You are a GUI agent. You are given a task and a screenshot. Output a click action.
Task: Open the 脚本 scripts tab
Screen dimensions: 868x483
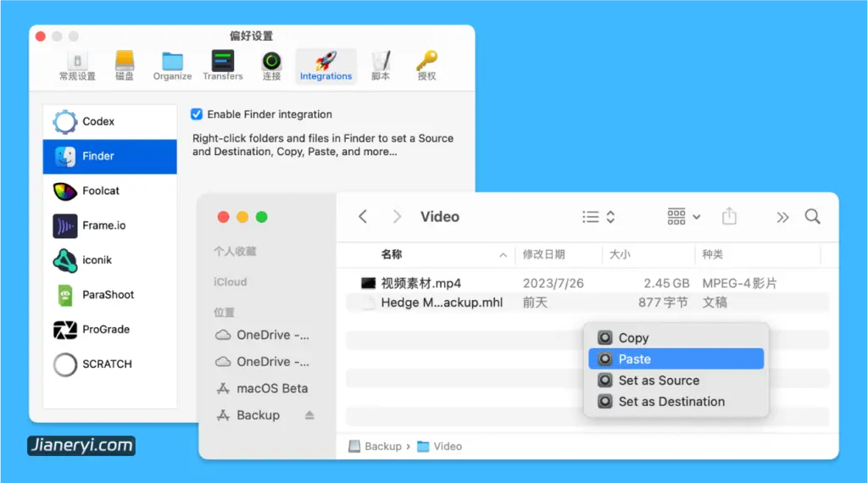[x=381, y=66]
